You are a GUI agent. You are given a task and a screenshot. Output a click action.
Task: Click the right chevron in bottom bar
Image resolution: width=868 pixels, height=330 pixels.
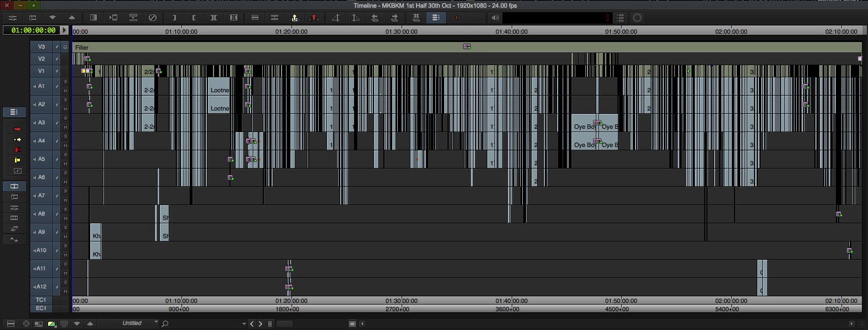[x=261, y=324]
